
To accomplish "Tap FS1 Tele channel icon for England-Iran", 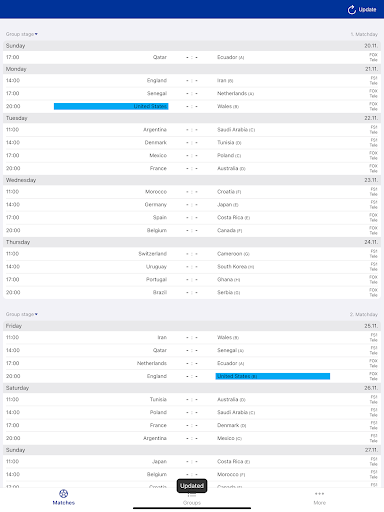I will (374, 81).
